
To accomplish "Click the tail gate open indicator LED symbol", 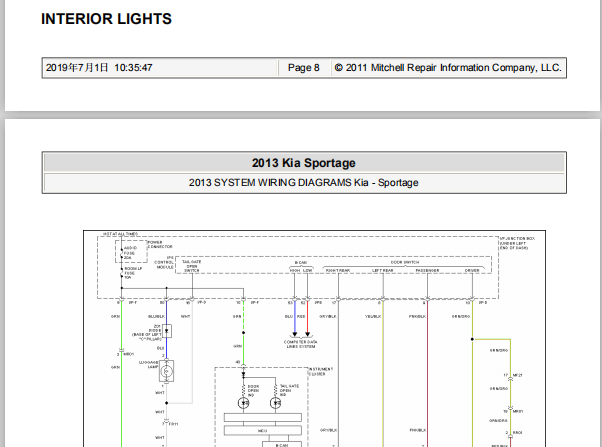I will [275, 403].
